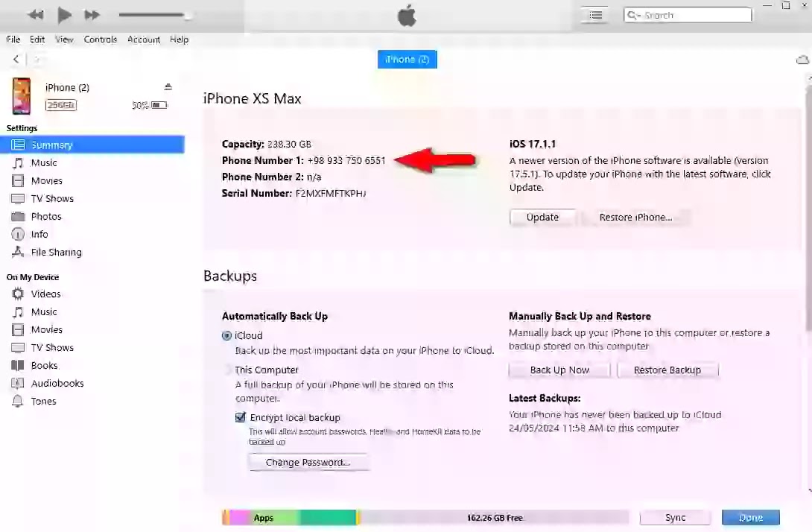Image resolution: width=812 pixels, height=532 pixels.
Task: Click the Update button
Action: 542,217
